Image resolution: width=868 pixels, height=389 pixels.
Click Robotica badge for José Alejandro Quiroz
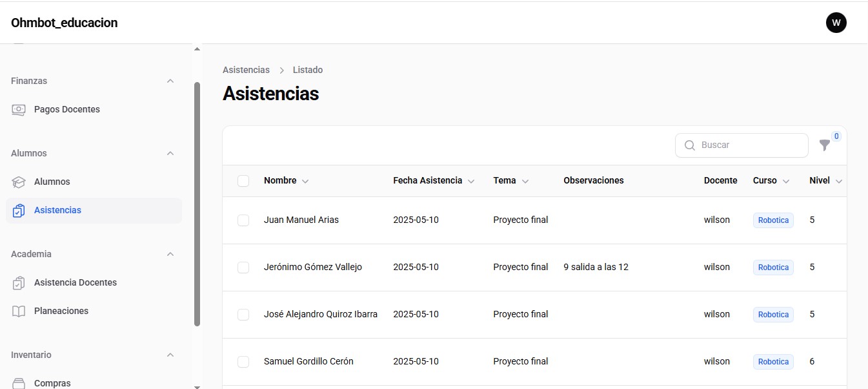773,315
